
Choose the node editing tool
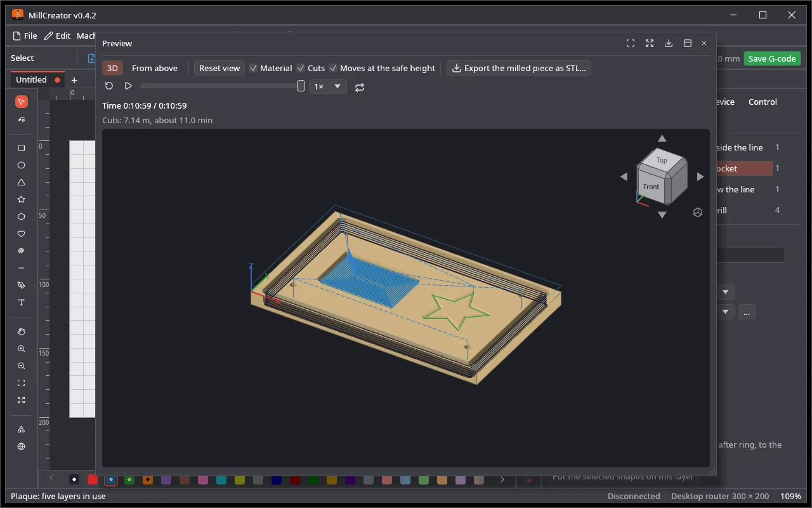point(22,119)
